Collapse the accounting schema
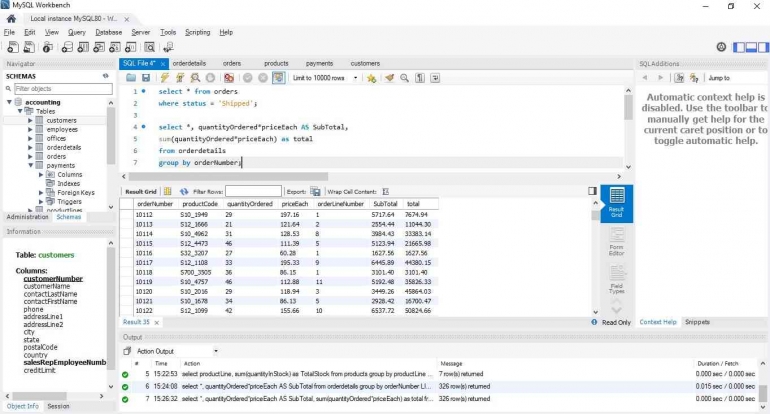Image resolution: width=770 pixels, height=414 pixels. pos(9,102)
